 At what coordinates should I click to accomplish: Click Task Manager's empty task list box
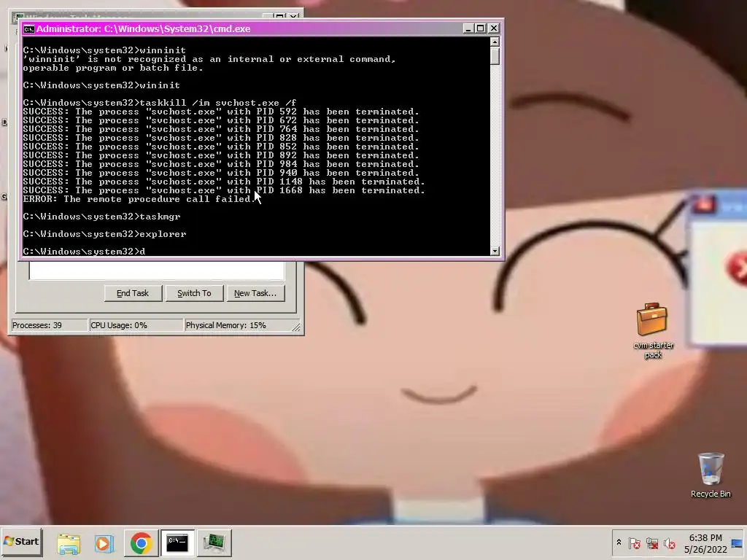pos(157,270)
